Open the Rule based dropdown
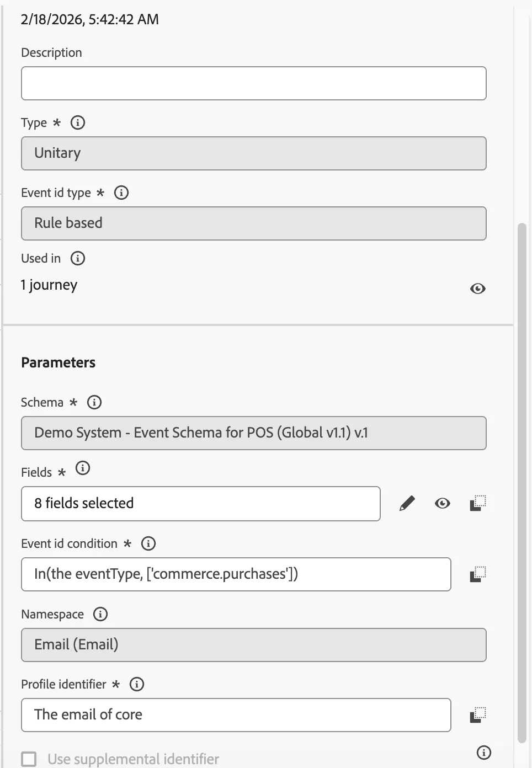 pyautogui.click(x=254, y=223)
